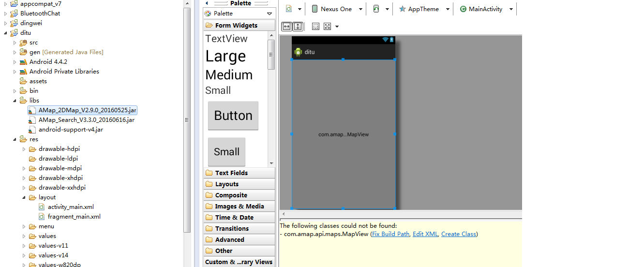644x267 pixels.
Task: Expand the values-v11 folder node
Action: click(x=24, y=246)
